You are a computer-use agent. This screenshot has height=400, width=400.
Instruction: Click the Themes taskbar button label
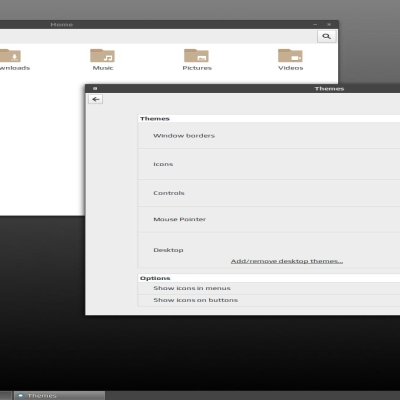(x=42, y=396)
